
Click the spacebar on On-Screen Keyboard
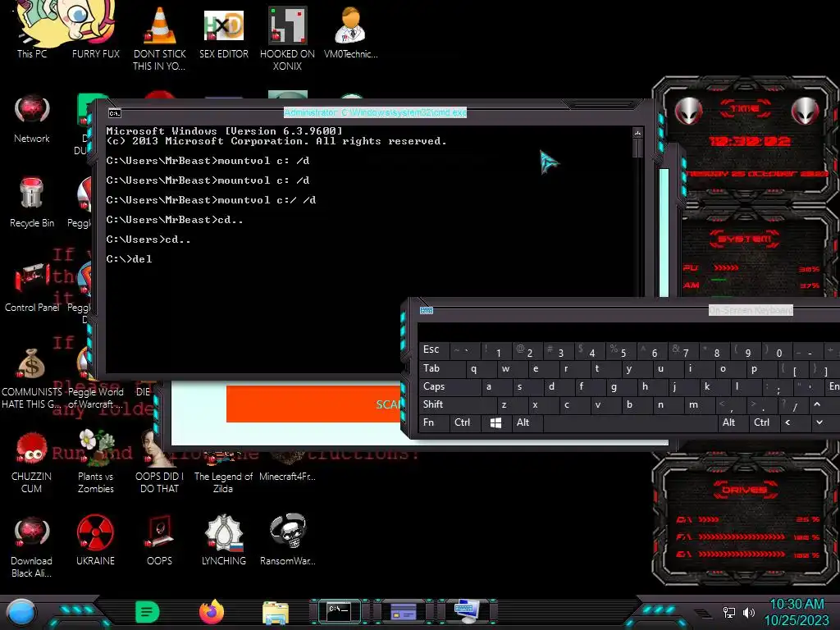[629, 422]
